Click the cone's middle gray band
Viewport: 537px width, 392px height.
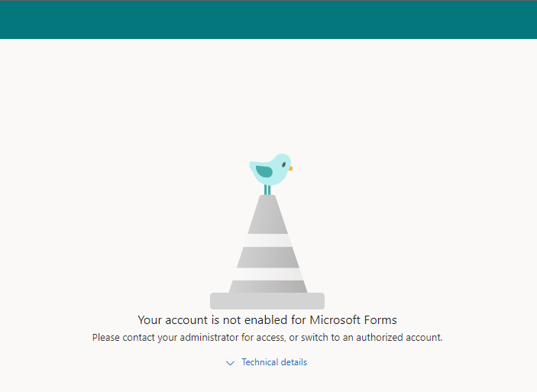tap(267, 257)
